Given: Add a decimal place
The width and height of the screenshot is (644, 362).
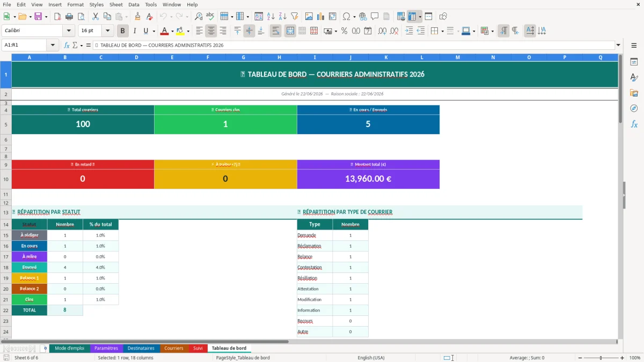Looking at the screenshot, I should pyautogui.click(x=383, y=31).
